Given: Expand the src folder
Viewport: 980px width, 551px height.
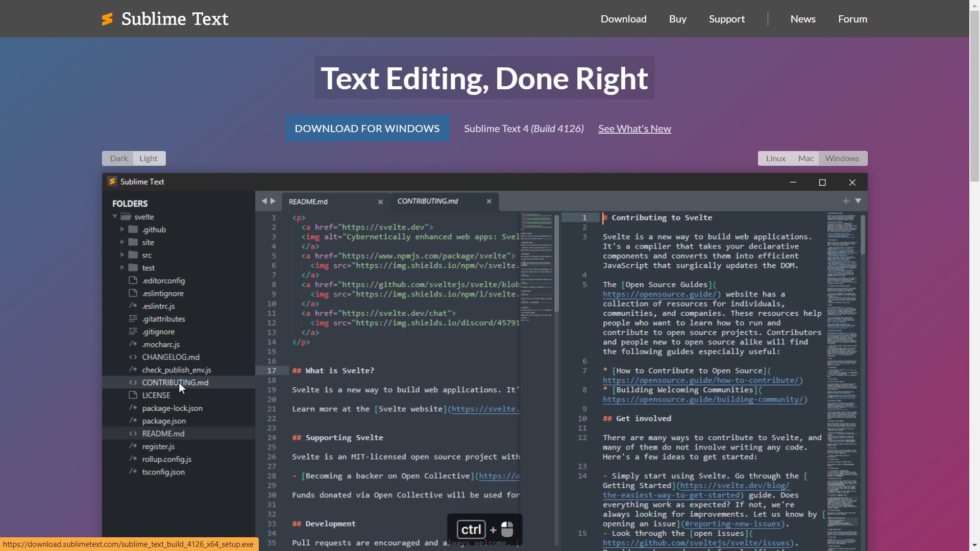Looking at the screenshot, I should (x=122, y=255).
